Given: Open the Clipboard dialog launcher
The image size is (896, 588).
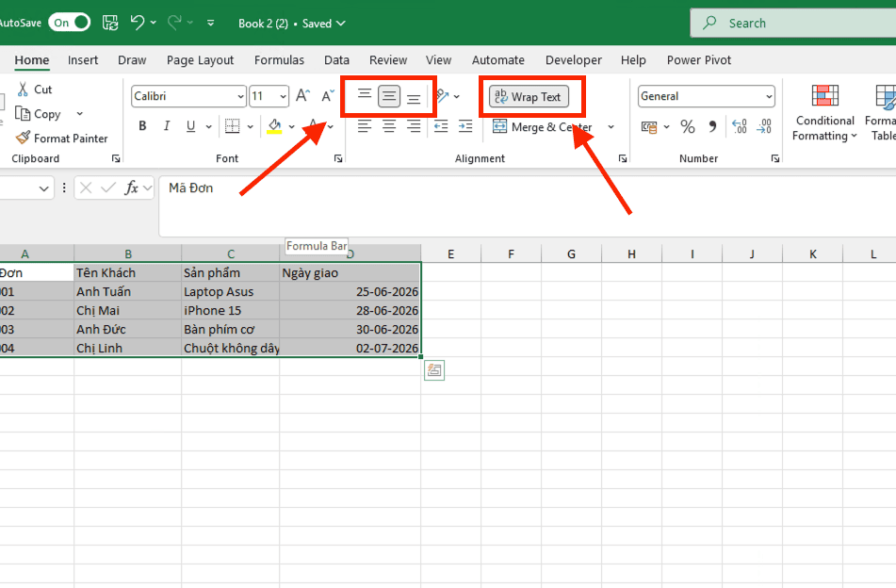Looking at the screenshot, I should (116, 158).
